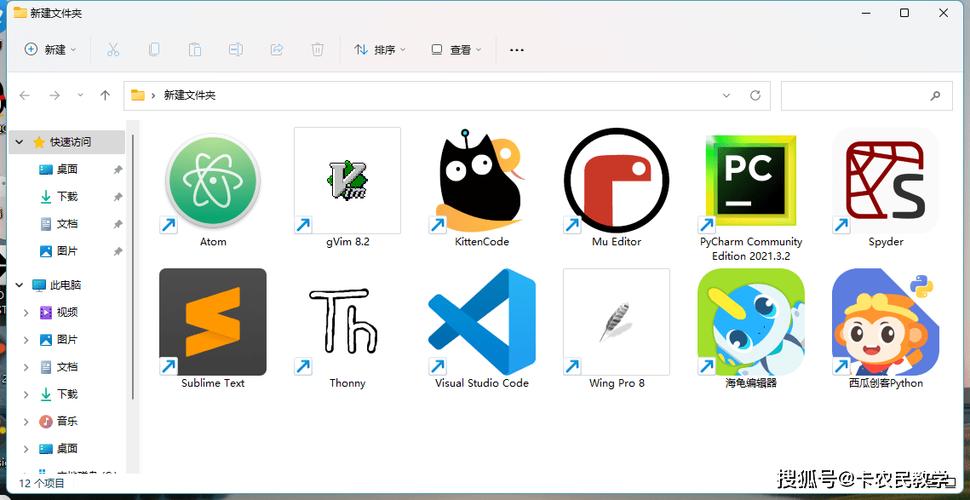
Task: Go up one folder level arrow
Action: click(105, 95)
